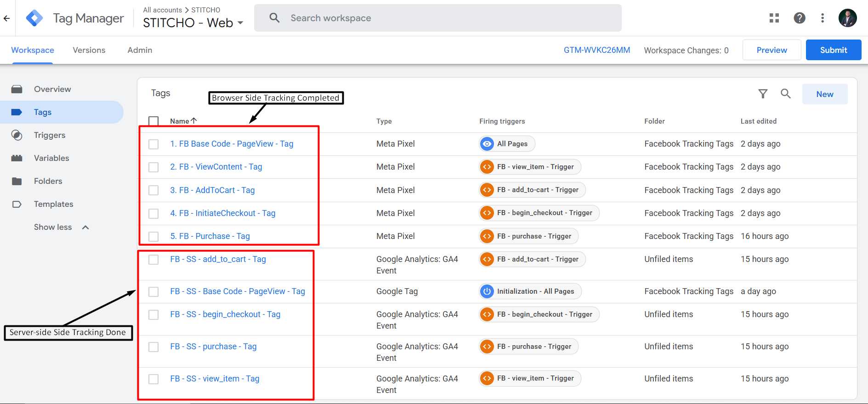Click the Initialization - All Pages power icon
The image size is (868, 404).
coord(487,291)
